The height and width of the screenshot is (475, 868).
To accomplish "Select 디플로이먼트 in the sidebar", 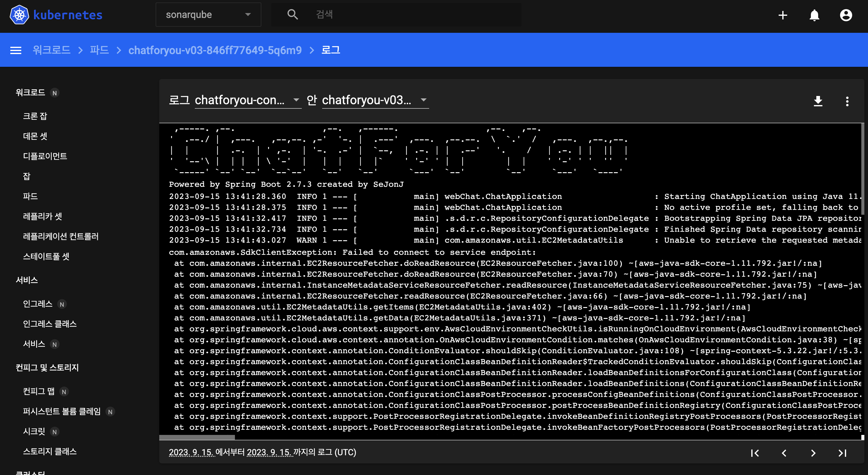I will coord(45,156).
